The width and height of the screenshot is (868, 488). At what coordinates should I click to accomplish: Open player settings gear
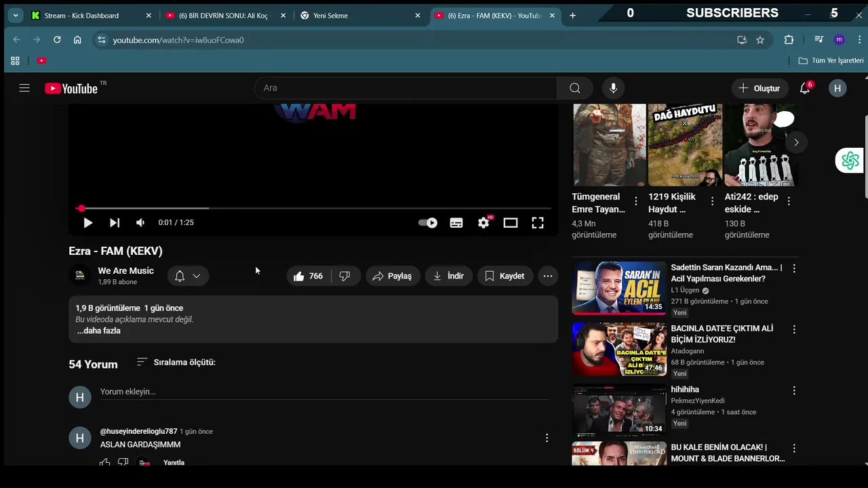pyautogui.click(x=484, y=222)
